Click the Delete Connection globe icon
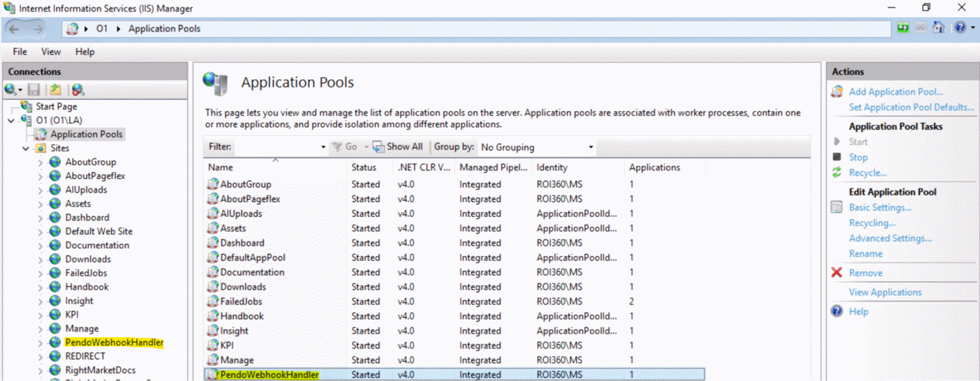 click(x=78, y=90)
